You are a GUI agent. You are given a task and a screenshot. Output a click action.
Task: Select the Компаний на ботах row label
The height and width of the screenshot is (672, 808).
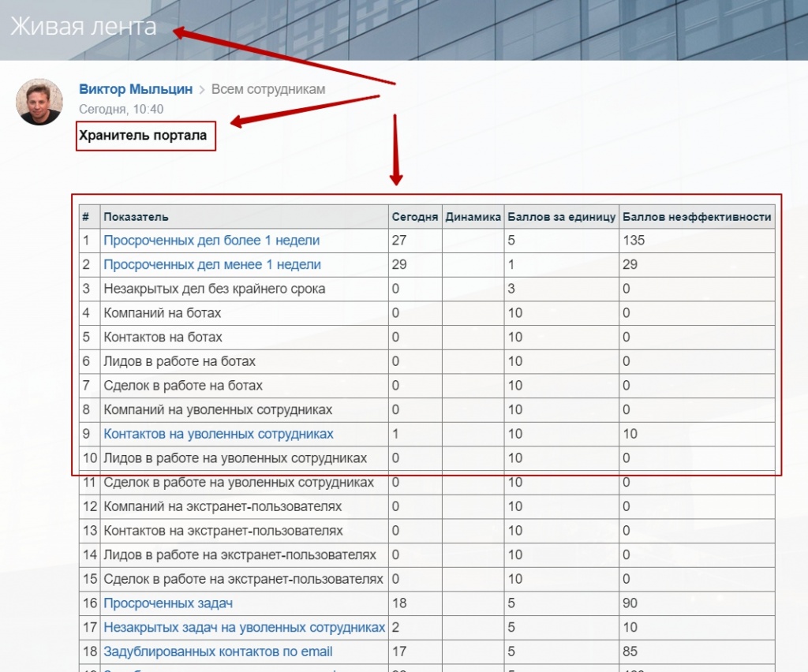click(163, 313)
